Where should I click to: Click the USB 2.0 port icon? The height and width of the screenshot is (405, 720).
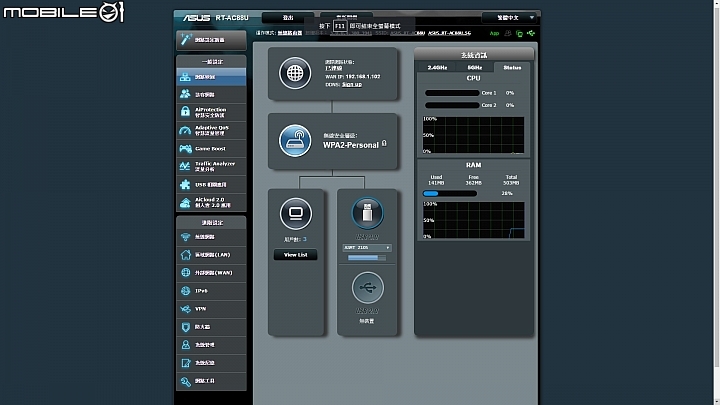coord(367,287)
